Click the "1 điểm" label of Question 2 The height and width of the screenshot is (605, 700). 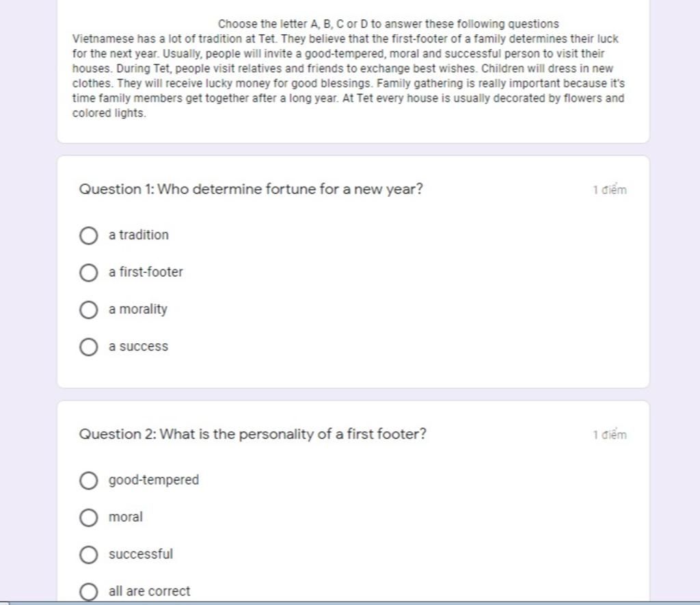click(x=610, y=435)
